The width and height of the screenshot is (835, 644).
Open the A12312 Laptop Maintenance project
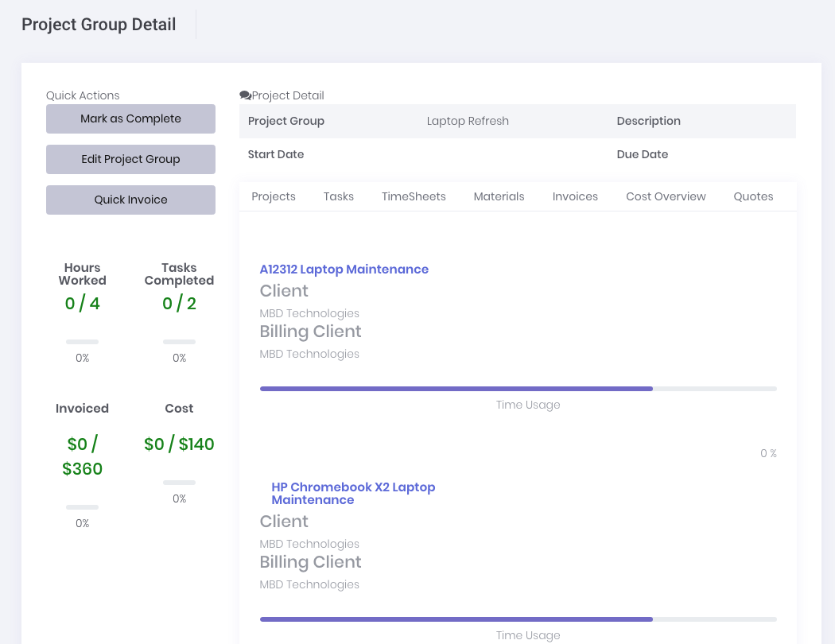point(344,270)
